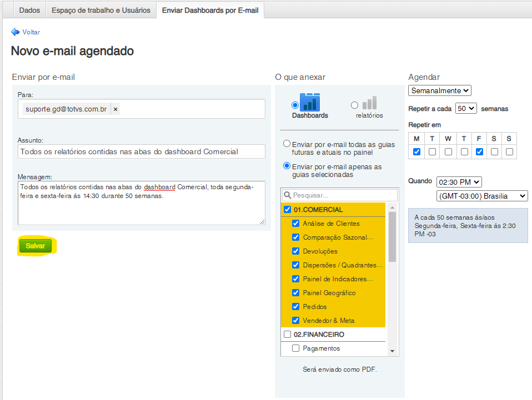Check the Saturday checkbox after Friday
This screenshot has width=532, height=400.
click(494, 151)
